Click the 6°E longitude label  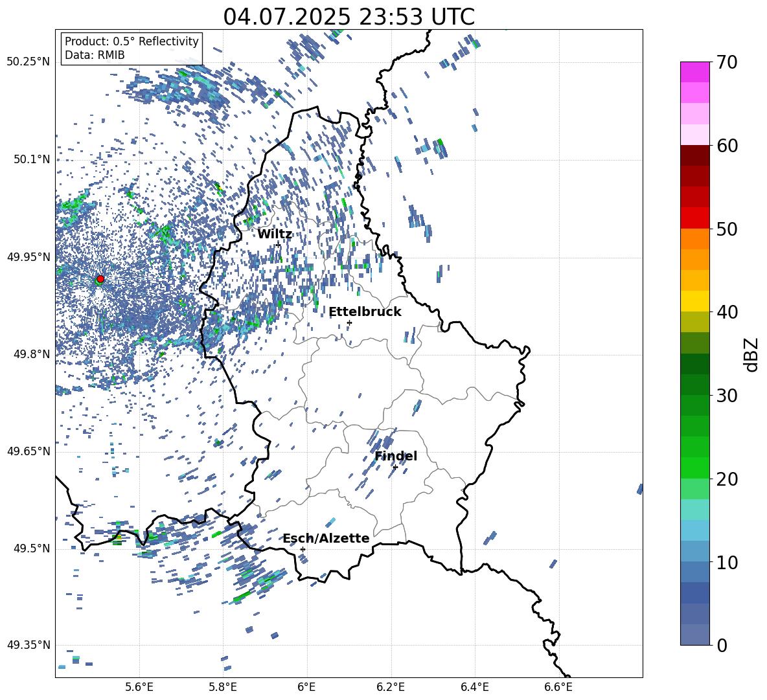pos(306,687)
